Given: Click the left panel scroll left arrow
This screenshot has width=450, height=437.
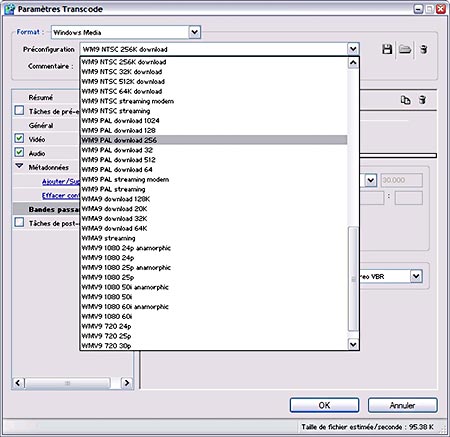Looking at the screenshot, I should pyautogui.click(x=18, y=383).
